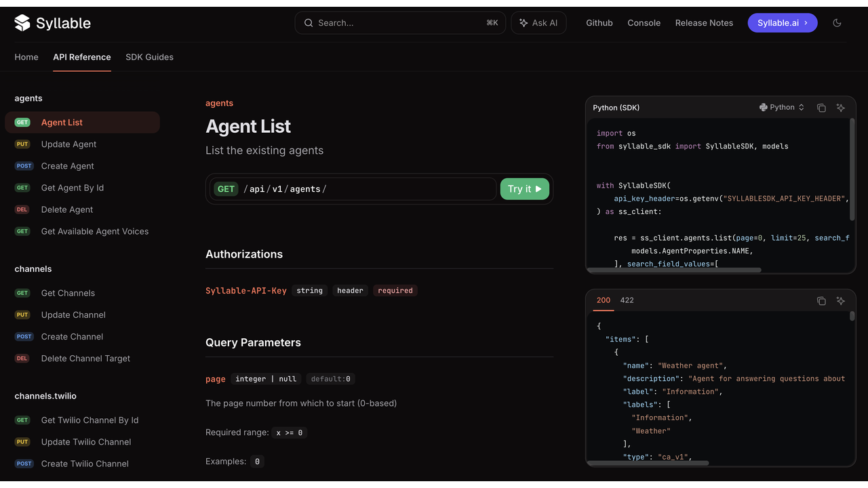This screenshot has width=868, height=488.
Task: Open the Home tab
Action: coord(26,57)
